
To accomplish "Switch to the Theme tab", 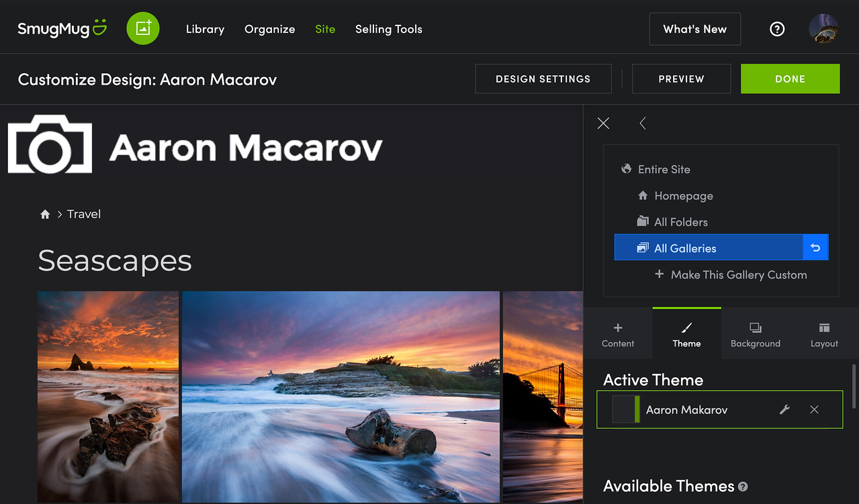I will coord(686,335).
